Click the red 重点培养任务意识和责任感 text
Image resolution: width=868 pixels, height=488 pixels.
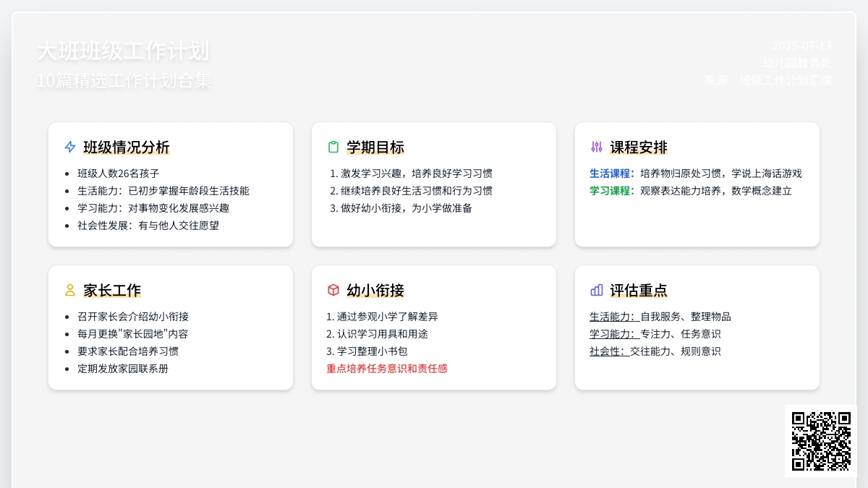point(387,369)
